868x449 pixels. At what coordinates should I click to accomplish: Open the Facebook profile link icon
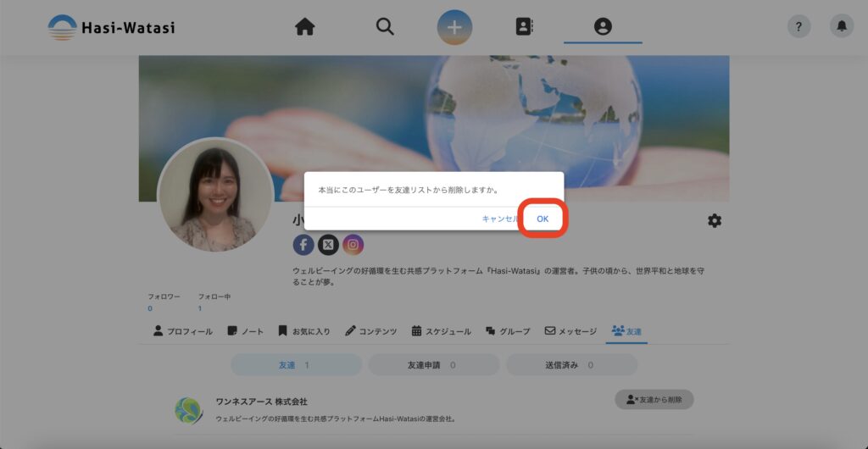(x=303, y=245)
